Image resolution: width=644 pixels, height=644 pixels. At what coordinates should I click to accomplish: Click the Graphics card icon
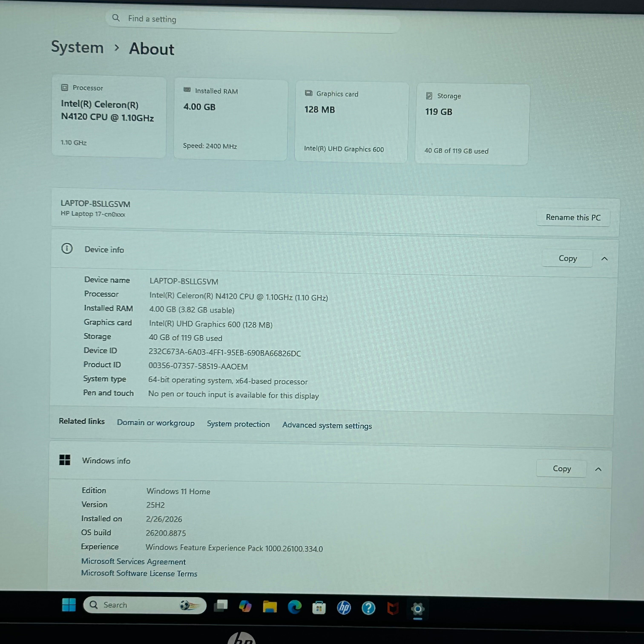coord(309,93)
